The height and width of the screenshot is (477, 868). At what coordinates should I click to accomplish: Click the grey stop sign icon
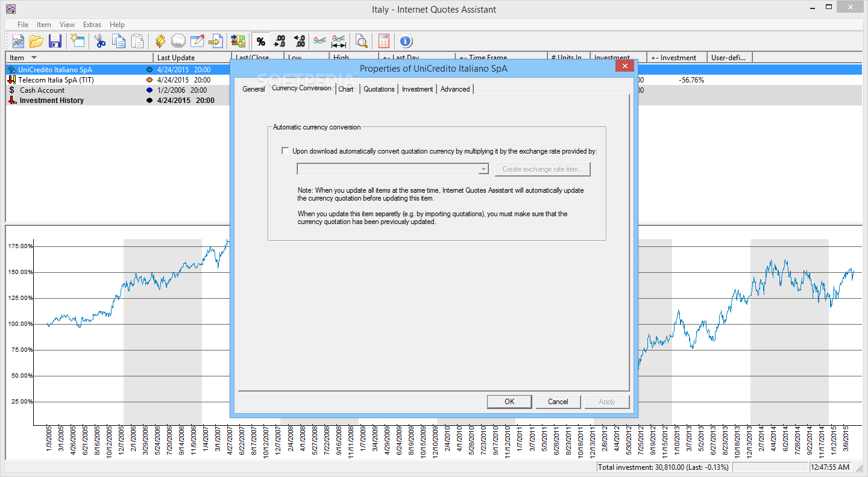coord(178,41)
